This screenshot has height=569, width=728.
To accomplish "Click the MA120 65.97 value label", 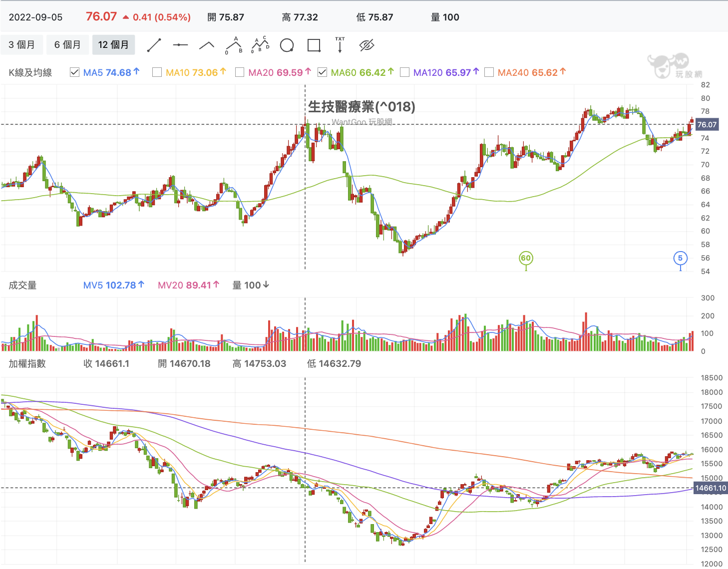I will pyautogui.click(x=446, y=72).
